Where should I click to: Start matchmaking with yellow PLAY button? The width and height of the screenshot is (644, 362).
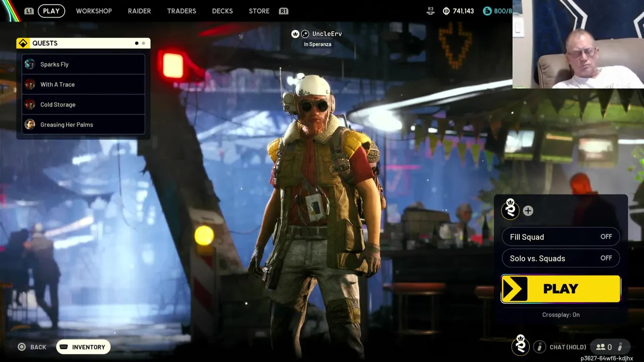561,289
